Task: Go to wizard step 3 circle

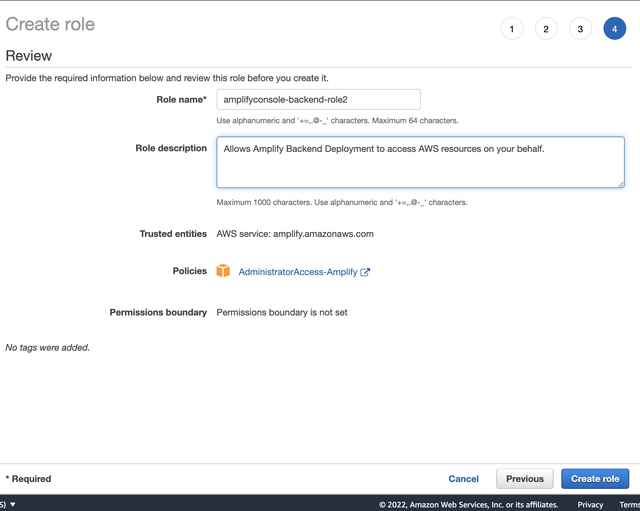Action: tap(580, 29)
